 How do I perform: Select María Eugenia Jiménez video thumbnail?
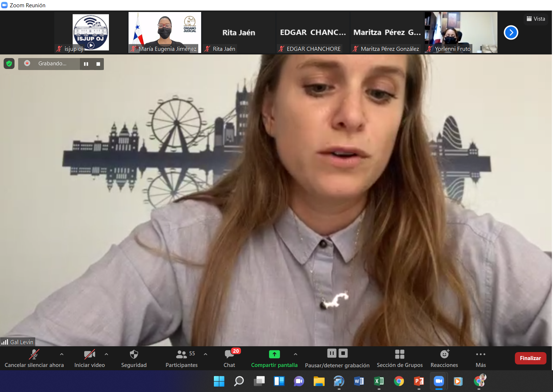(165, 32)
